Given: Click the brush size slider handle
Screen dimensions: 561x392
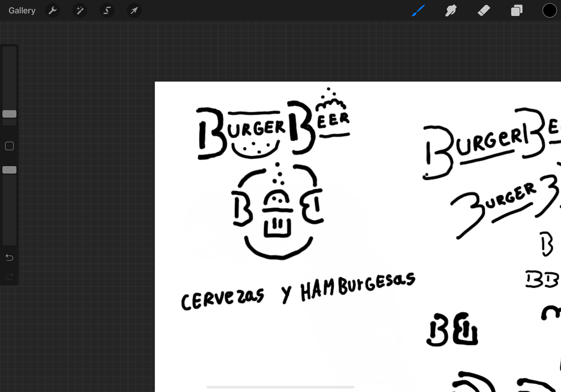Looking at the screenshot, I should coord(9,114).
